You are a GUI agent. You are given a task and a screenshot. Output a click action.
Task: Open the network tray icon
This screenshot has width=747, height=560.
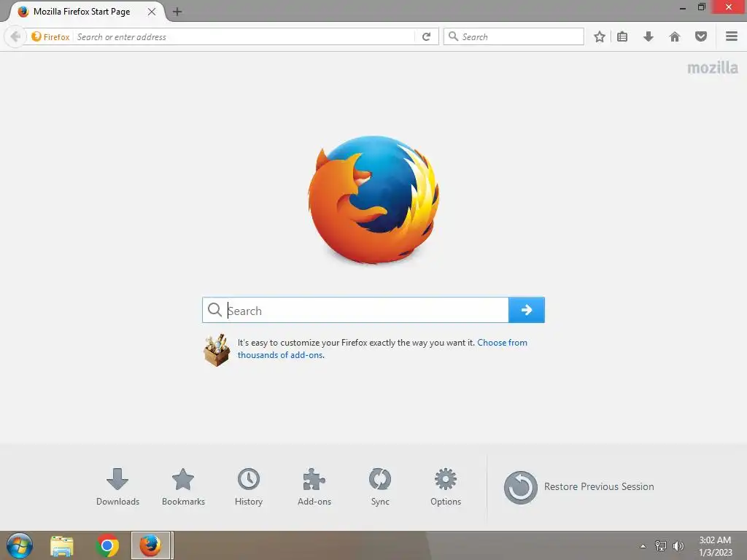[x=661, y=545]
